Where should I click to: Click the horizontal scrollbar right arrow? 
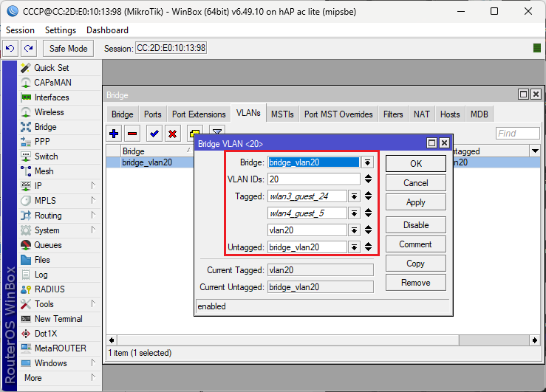click(535, 340)
